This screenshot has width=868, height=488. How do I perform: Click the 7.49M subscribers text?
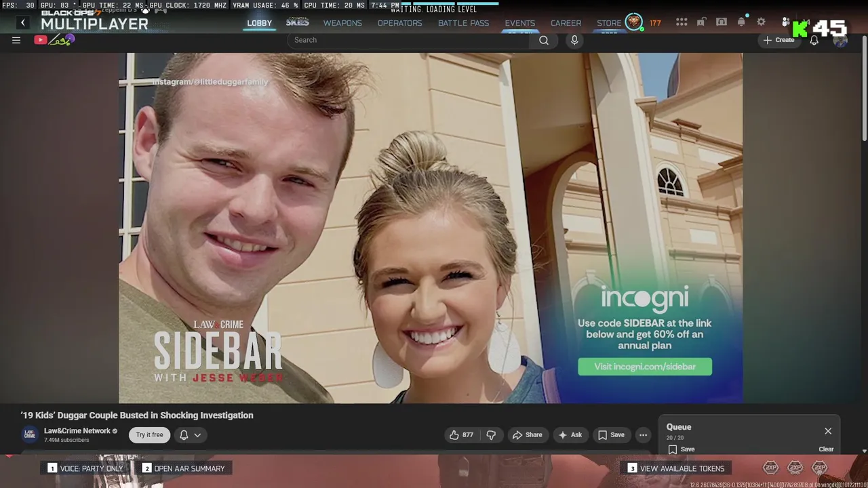coord(66,441)
